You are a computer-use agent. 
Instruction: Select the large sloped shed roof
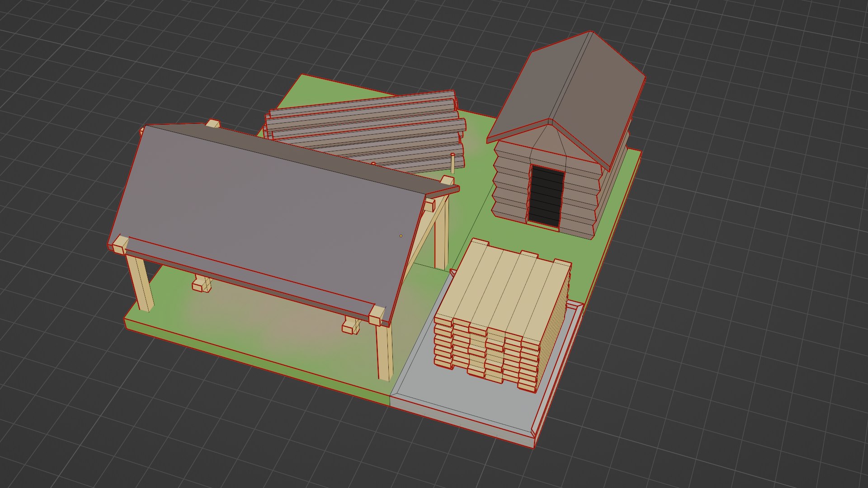pyautogui.click(x=271, y=217)
